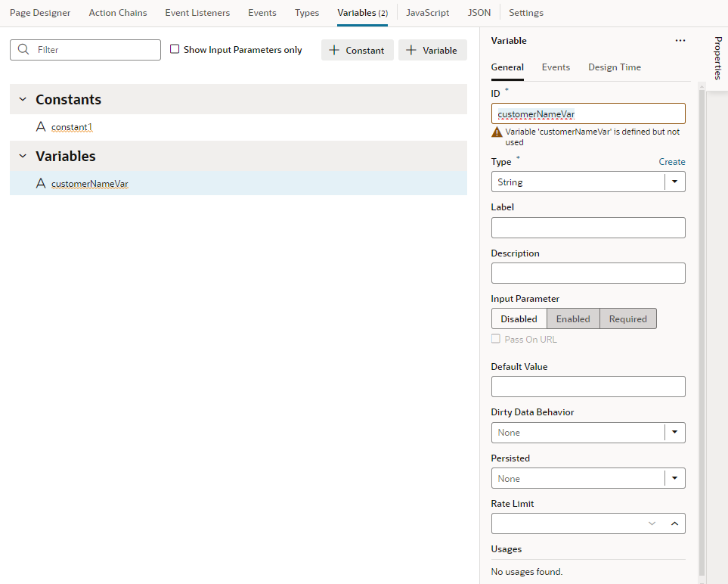
Task: Click the warning triangle under the ID field
Action: pos(497,131)
